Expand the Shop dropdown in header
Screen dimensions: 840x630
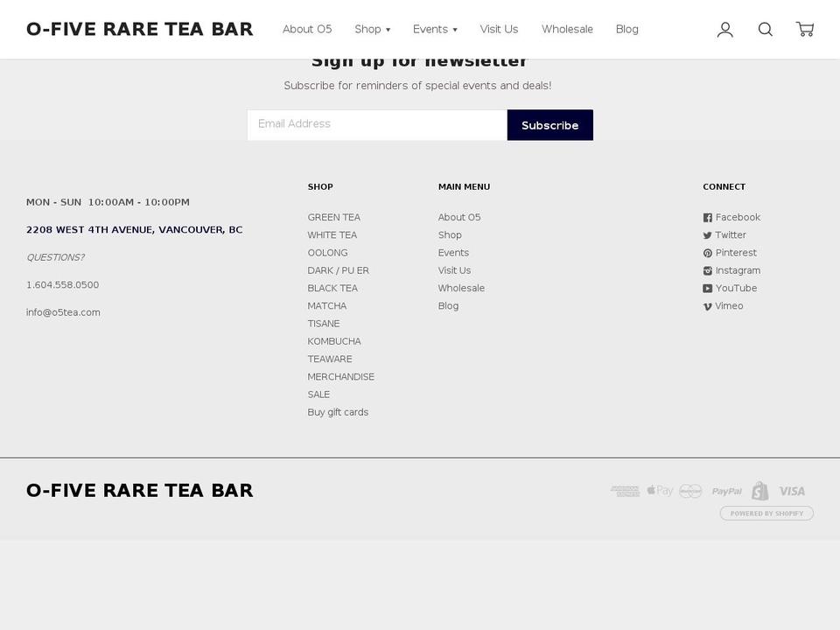[373, 30]
